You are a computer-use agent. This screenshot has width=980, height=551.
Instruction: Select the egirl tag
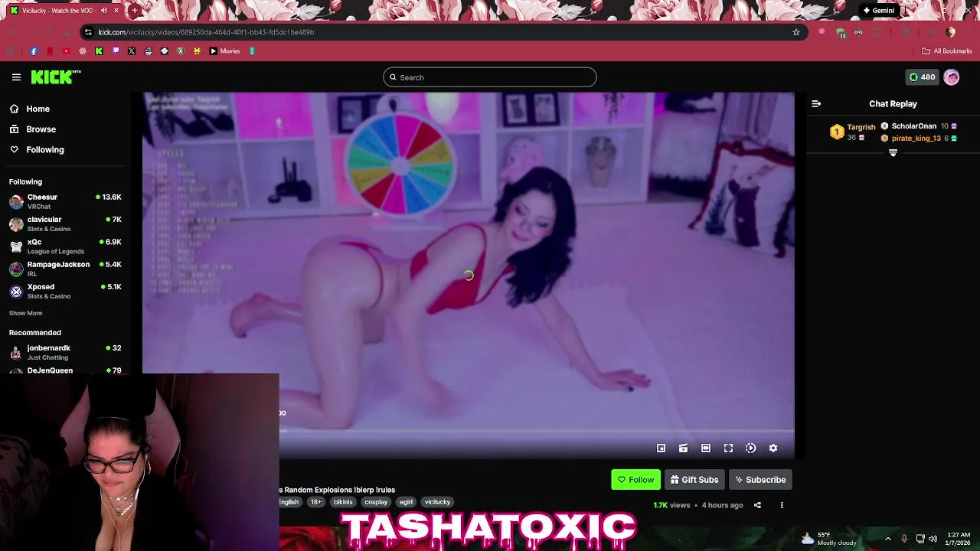tap(406, 502)
